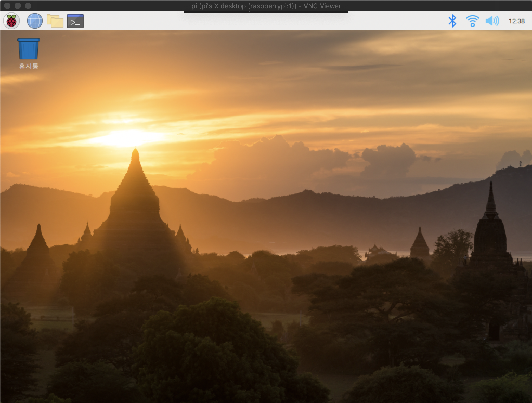Click the 12:38 clock display

tap(516, 21)
